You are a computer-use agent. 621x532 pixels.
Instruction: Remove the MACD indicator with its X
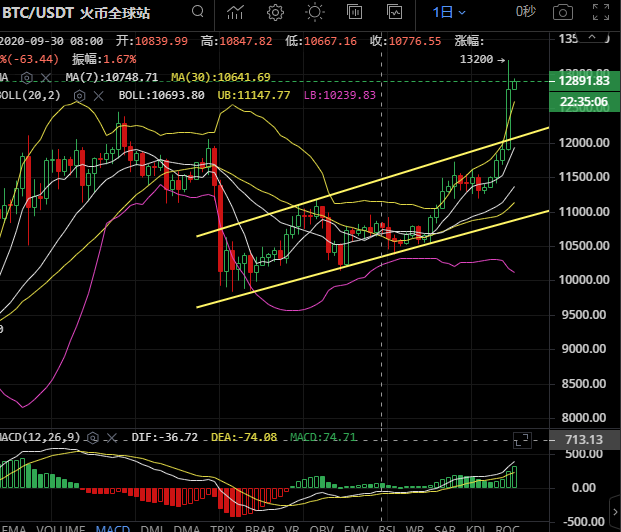pos(112,438)
